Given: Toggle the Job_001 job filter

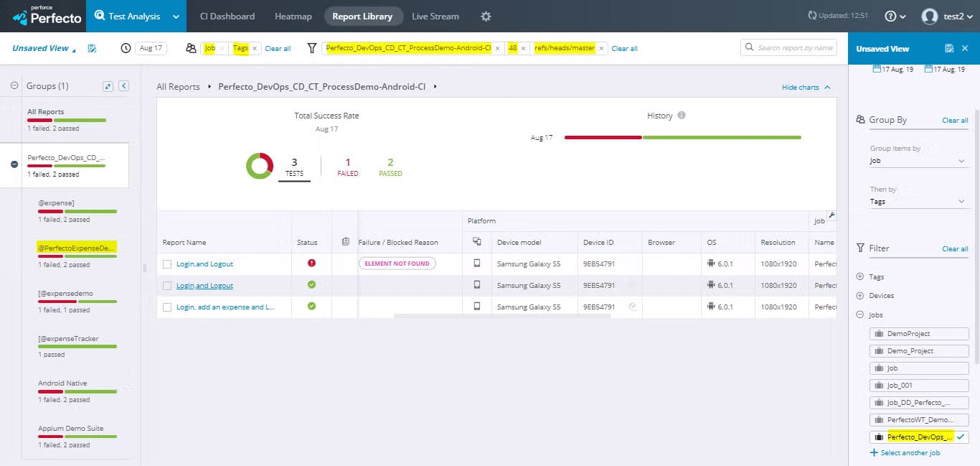Looking at the screenshot, I should coord(919,386).
